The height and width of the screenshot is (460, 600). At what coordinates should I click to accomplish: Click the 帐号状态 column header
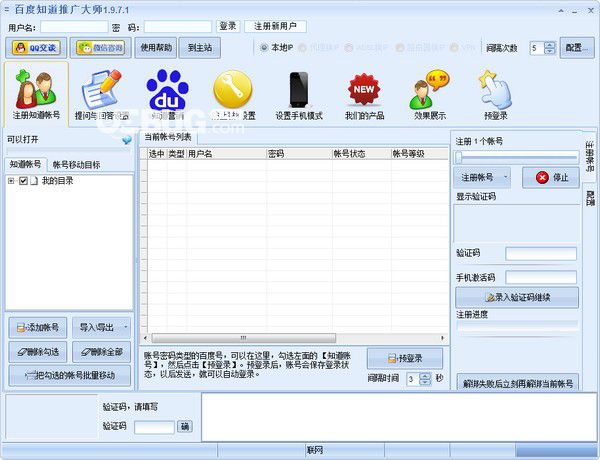coord(362,154)
